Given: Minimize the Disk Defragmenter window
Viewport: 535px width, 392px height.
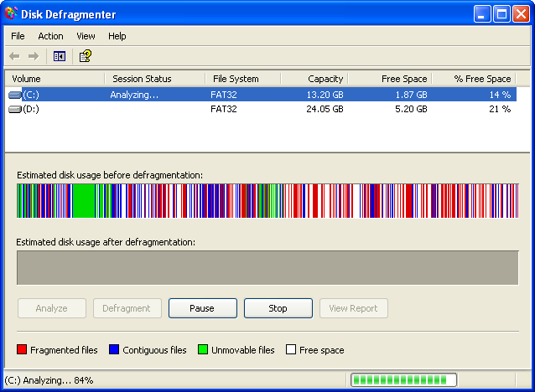Looking at the screenshot, I should point(482,14).
